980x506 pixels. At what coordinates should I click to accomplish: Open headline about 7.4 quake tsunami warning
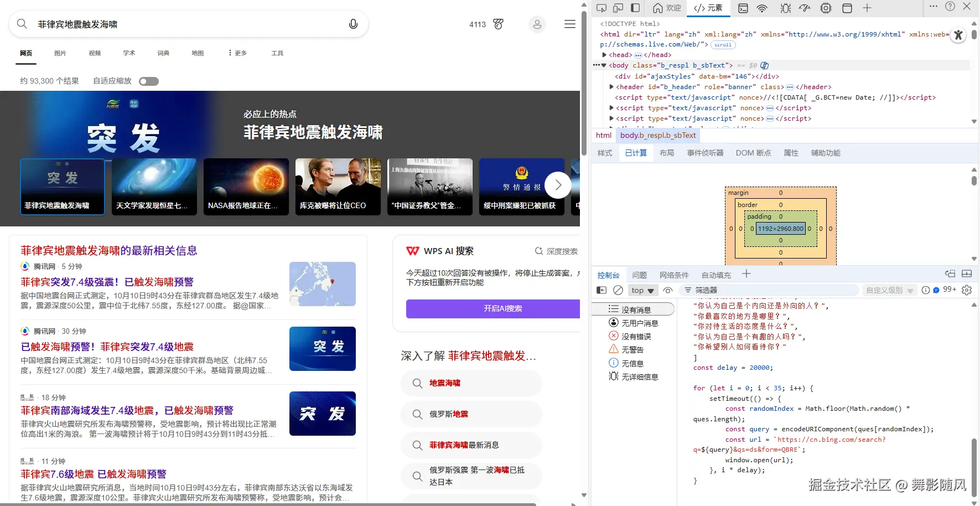pyautogui.click(x=107, y=282)
